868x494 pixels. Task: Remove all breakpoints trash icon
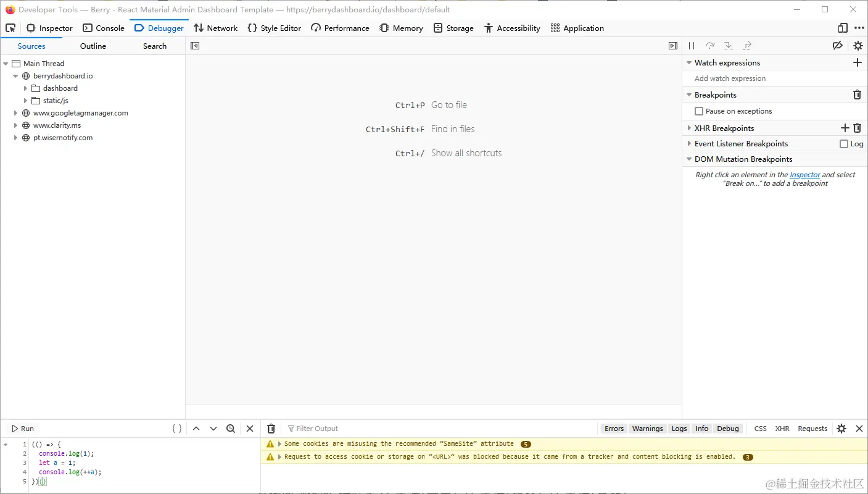point(857,94)
